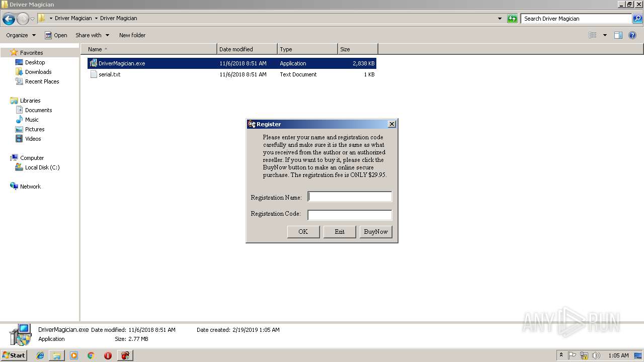The height and width of the screenshot is (362, 644).
Task: Open the Share with menu
Action: tap(92, 35)
